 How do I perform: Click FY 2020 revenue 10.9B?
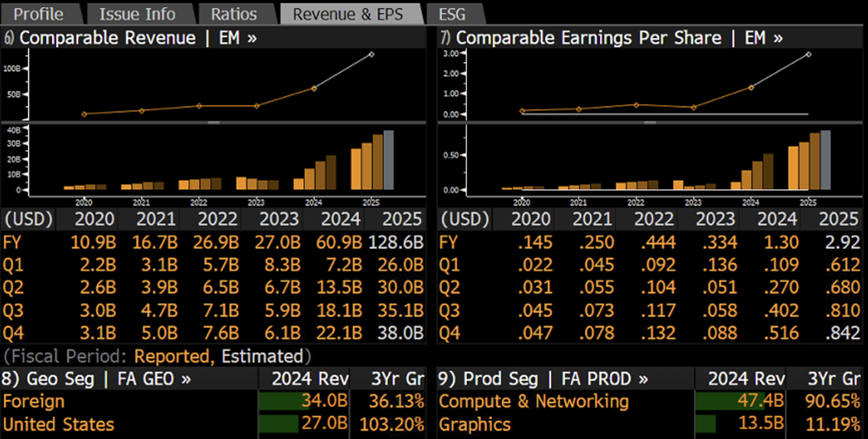pyautogui.click(x=93, y=242)
